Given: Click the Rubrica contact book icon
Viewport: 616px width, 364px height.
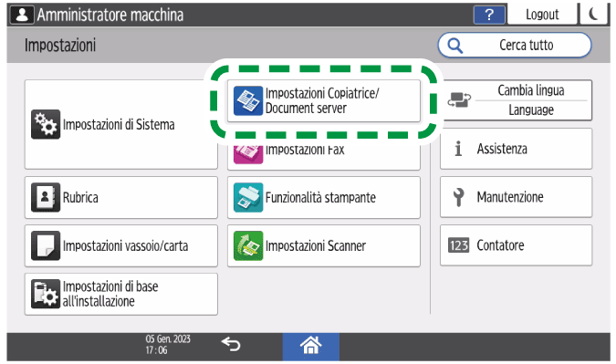Looking at the screenshot, I should 46,198.
